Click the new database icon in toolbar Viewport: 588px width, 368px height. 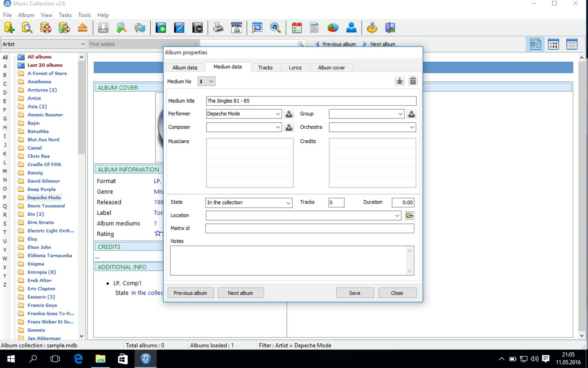9,28
